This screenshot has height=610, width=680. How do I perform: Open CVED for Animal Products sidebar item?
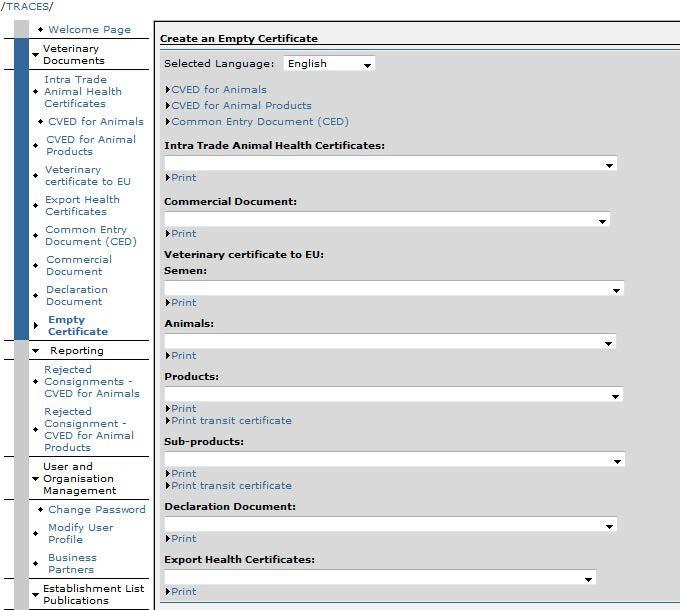pyautogui.click(x=91, y=146)
